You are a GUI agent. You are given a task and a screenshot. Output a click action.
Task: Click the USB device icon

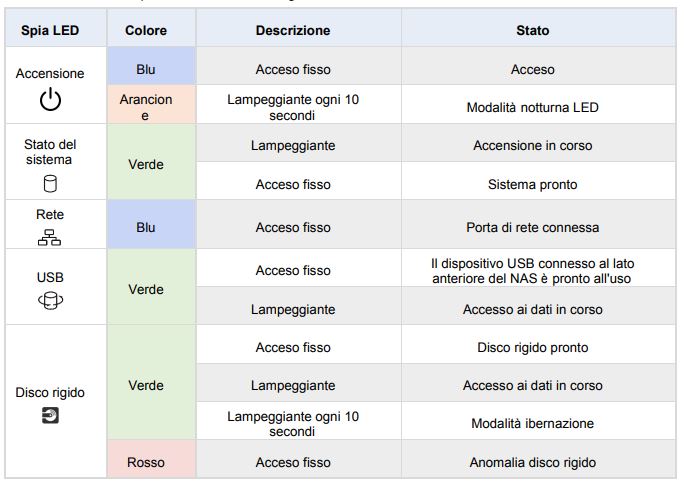pos(51,297)
